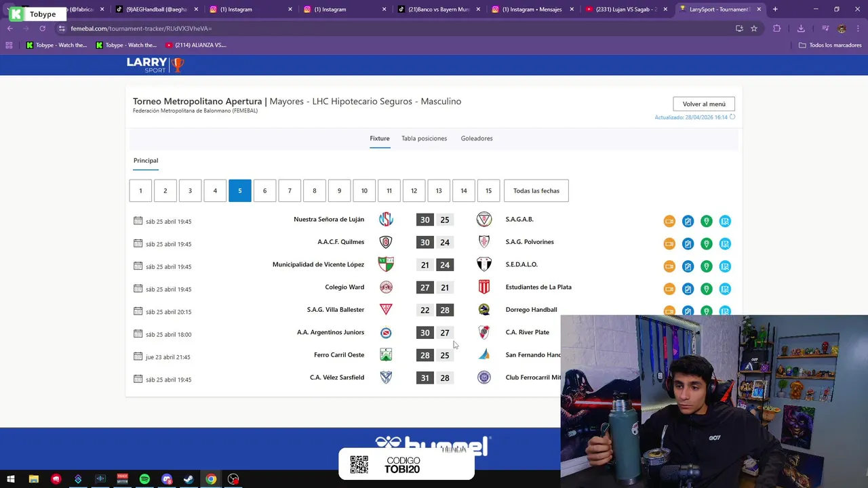Click the Todas las fechas button
868x488 pixels.
click(x=536, y=190)
